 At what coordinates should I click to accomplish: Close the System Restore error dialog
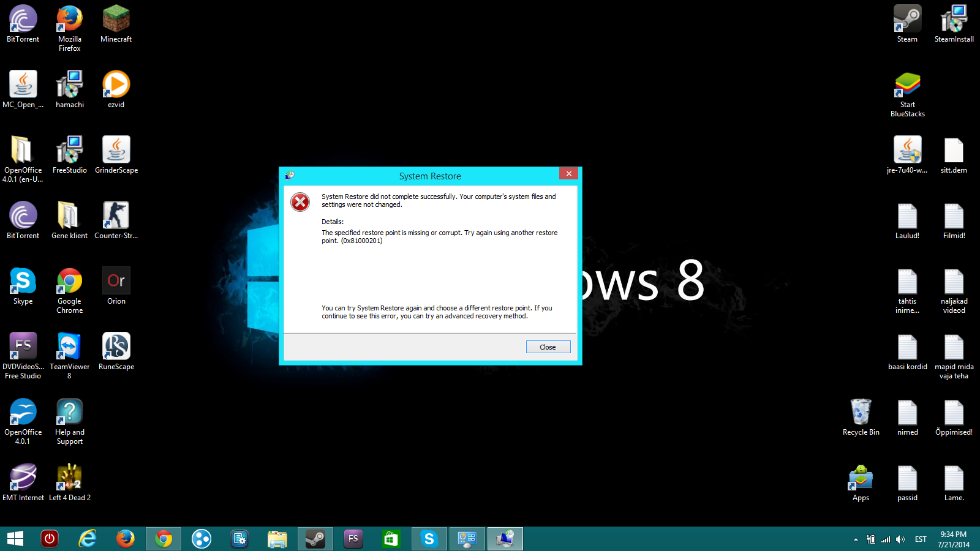[x=548, y=347]
